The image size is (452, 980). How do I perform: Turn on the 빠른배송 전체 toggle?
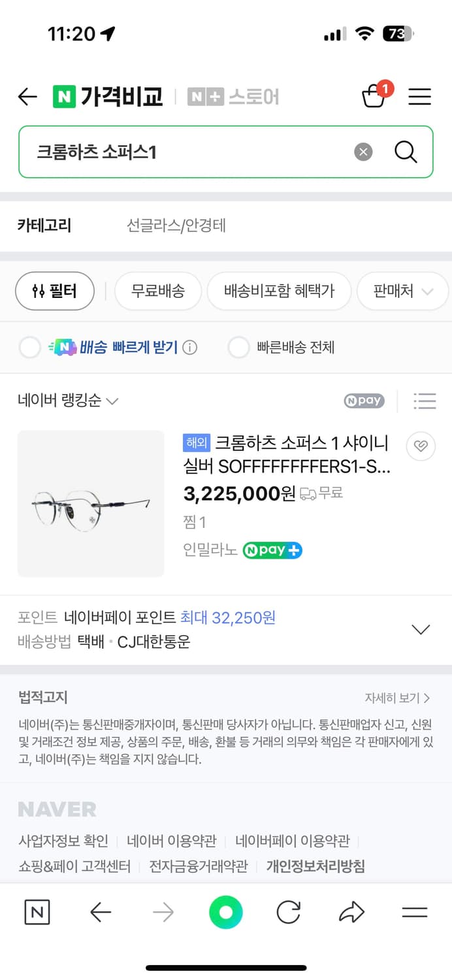(x=239, y=347)
